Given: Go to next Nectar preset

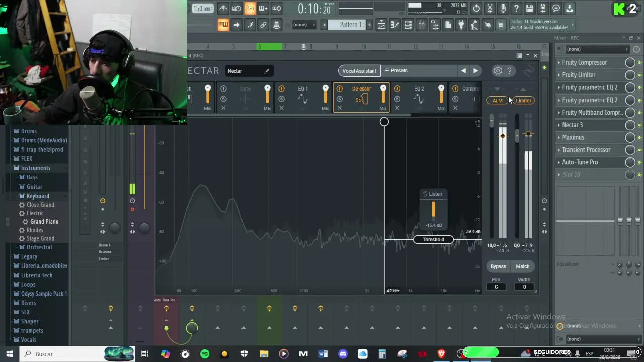Looking at the screenshot, I should pos(475,71).
